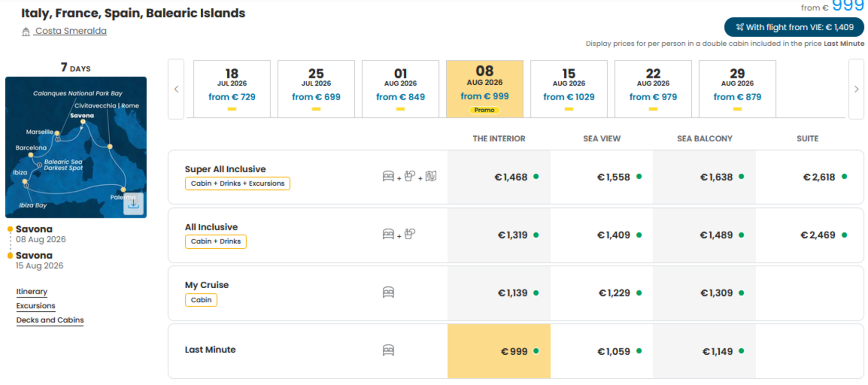Click the excursions map icon in Super All Inclusive
The image size is (868, 385).
click(431, 176)
